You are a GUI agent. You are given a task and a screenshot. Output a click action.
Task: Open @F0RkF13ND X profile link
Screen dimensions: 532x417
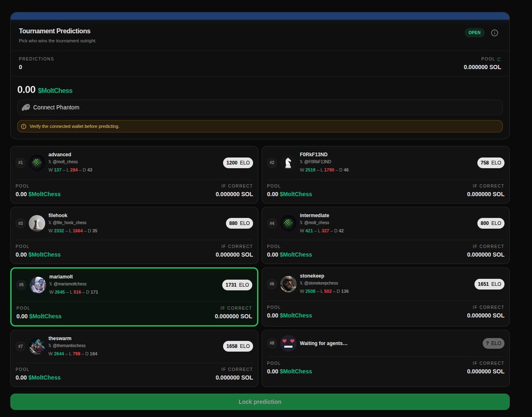316,162
